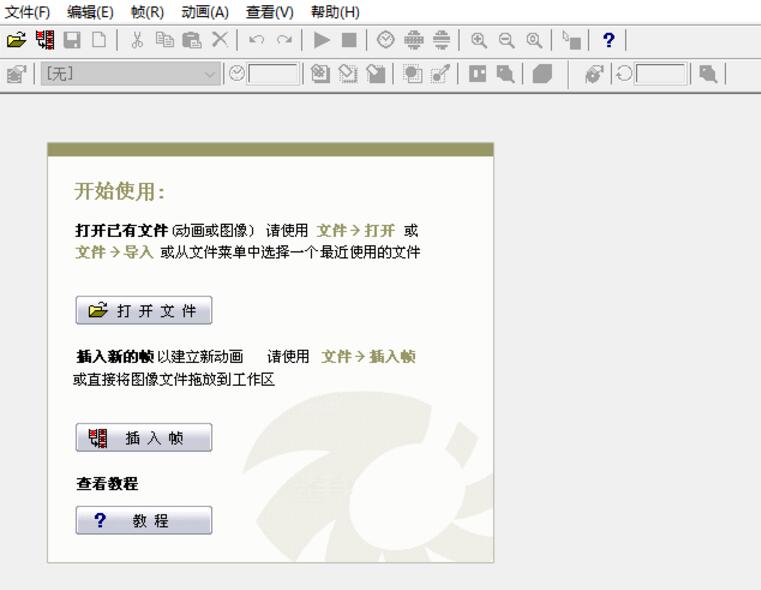Click the 插入帧 button in start panel
Image resolution: width=761 pixels, height=590 pixels.
click(144, 437)
